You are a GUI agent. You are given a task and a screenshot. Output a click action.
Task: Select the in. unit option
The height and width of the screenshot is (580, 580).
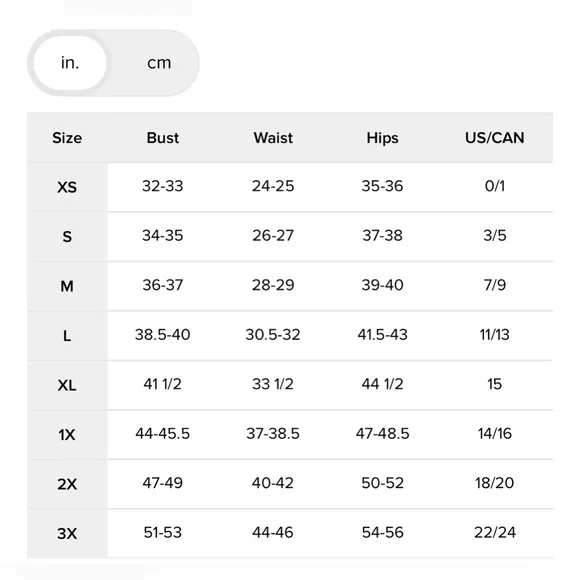coord(70,63)
